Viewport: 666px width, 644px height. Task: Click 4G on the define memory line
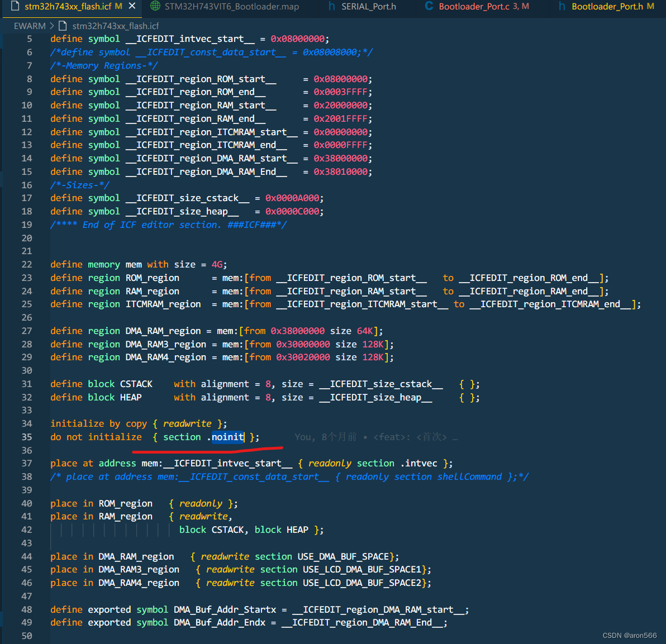217,265
